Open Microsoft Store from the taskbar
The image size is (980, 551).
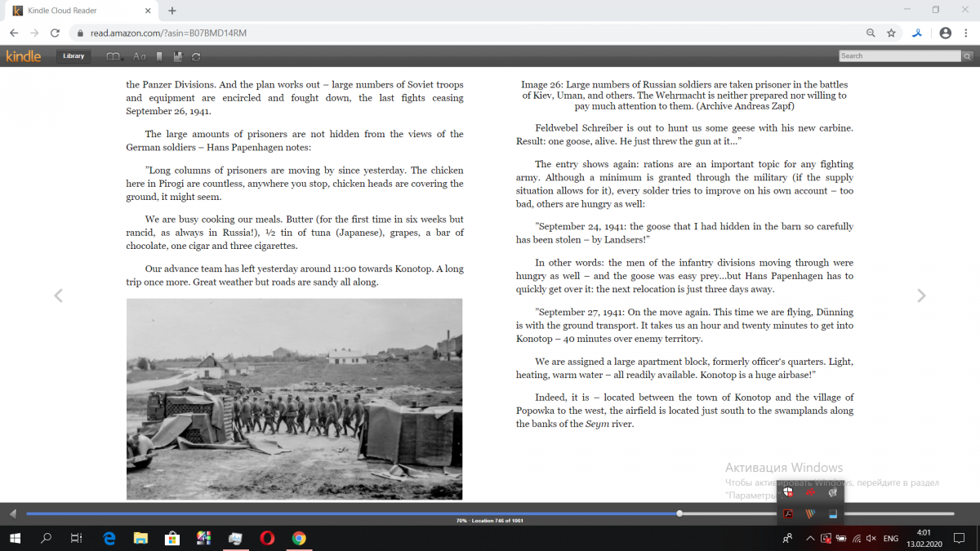[172, 539]
